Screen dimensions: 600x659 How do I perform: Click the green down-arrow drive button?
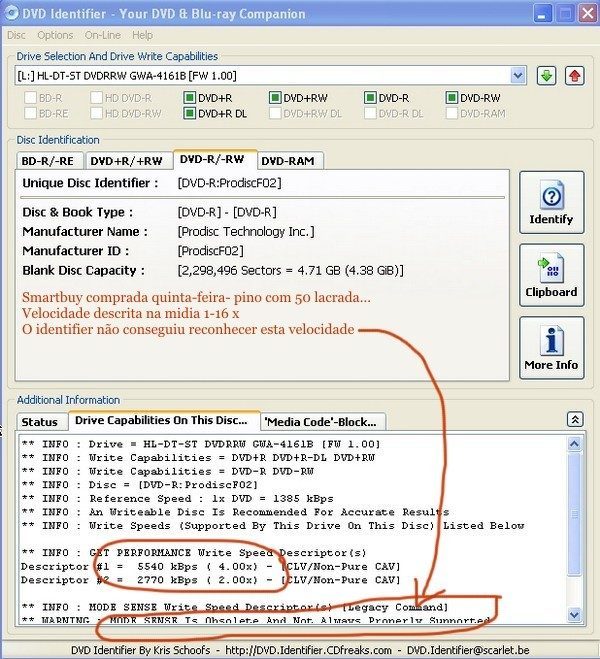pos(546,76)
